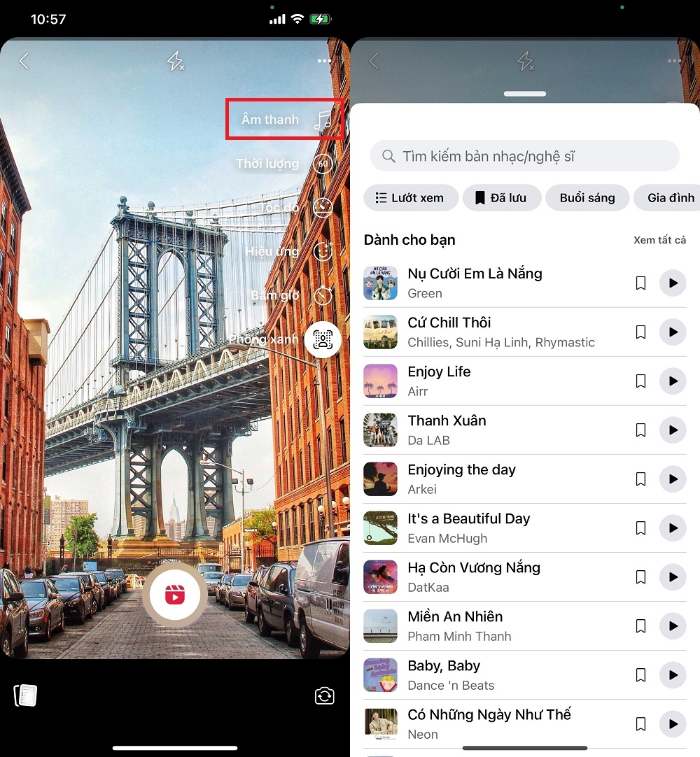The image size is (700, 757).
Task: Open the Bấm giờ timer tool
Action: tap(287, 295)
